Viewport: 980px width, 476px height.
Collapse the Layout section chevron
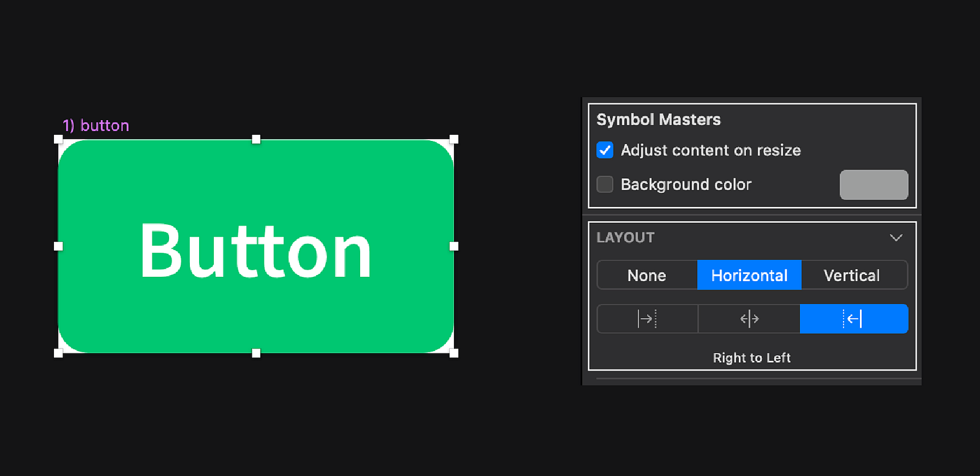(x=896, y=238)
